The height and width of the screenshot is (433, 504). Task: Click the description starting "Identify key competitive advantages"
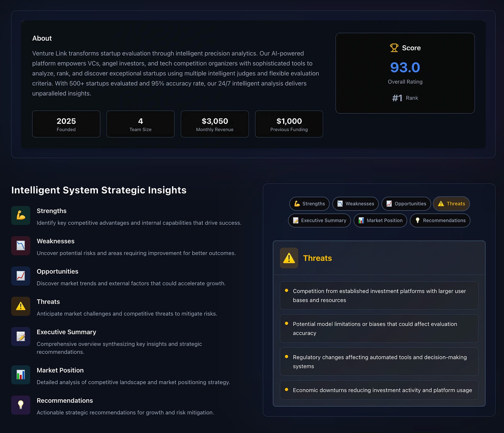(139, 223)
